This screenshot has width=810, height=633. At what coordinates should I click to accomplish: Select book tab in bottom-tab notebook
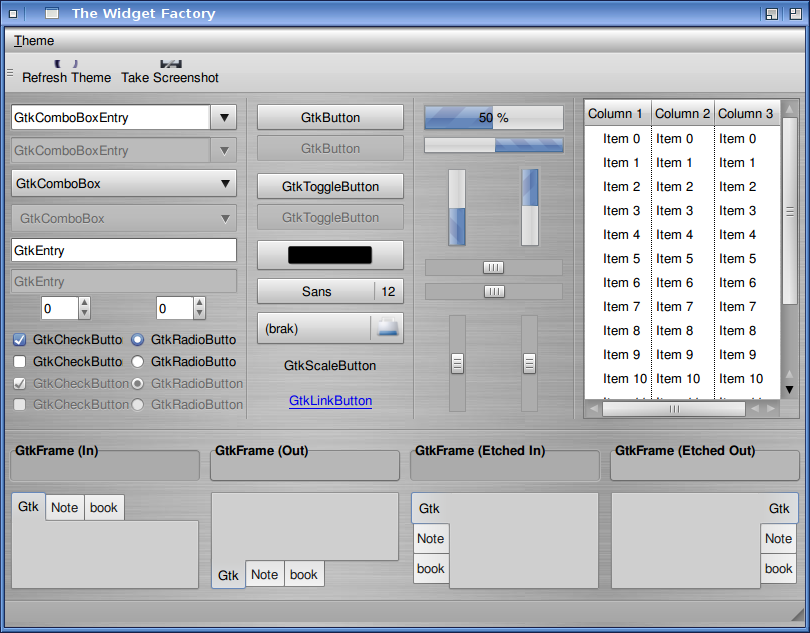[x=304, y=574]
